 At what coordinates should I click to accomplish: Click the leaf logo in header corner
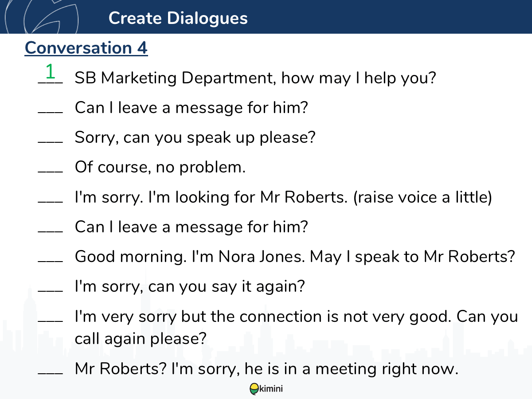coord(42,17)
